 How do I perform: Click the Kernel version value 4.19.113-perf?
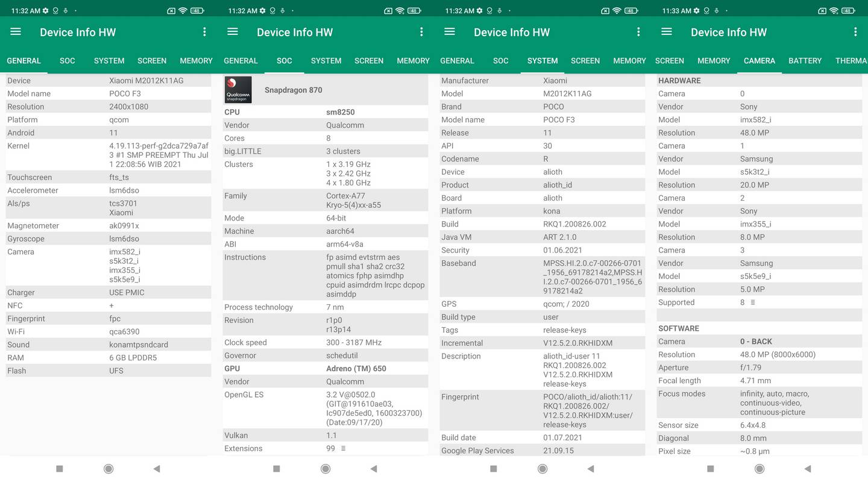click(x=159, y=155)
